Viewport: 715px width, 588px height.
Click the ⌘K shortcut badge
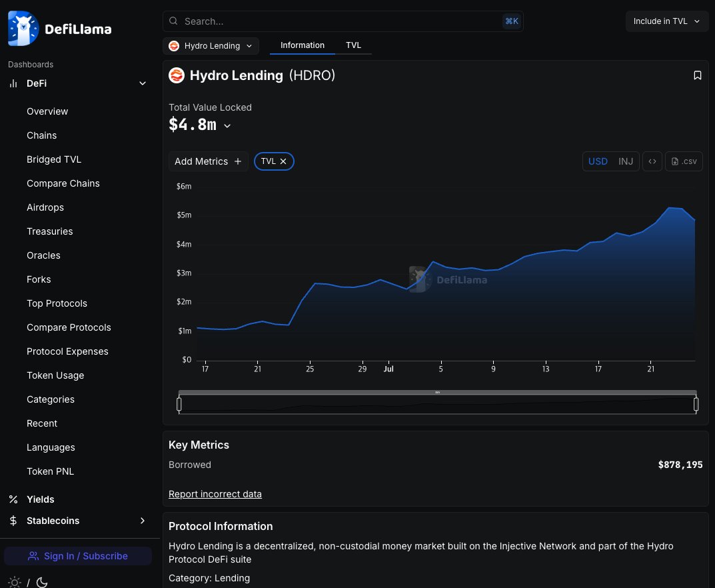512,21
